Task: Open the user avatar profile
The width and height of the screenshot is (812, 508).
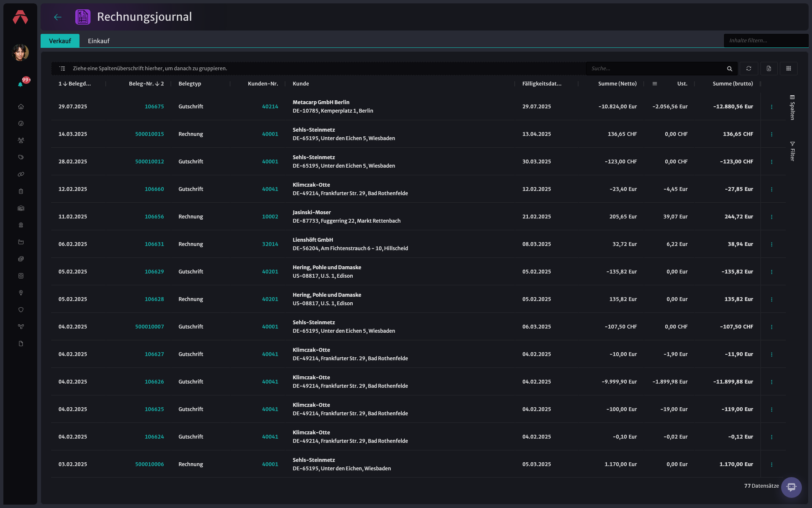Action: [x=20, y=52]
